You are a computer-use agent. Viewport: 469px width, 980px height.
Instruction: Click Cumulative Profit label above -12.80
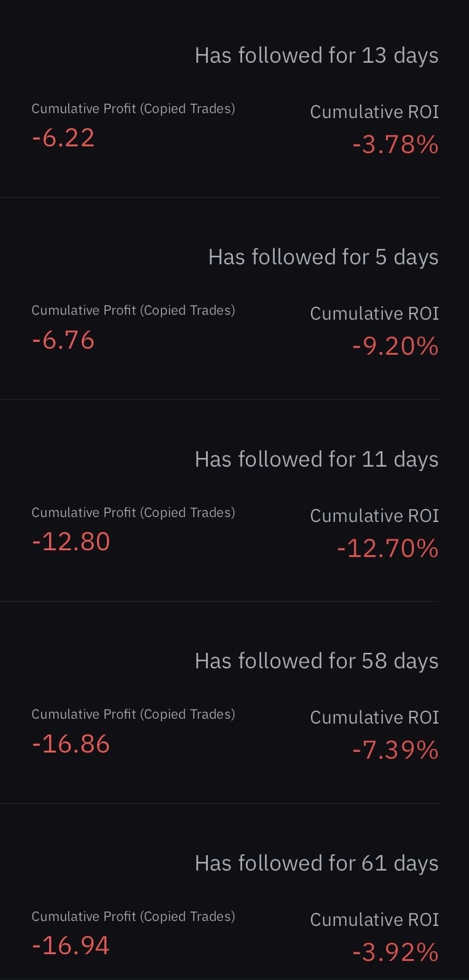(x=133, y=513)
